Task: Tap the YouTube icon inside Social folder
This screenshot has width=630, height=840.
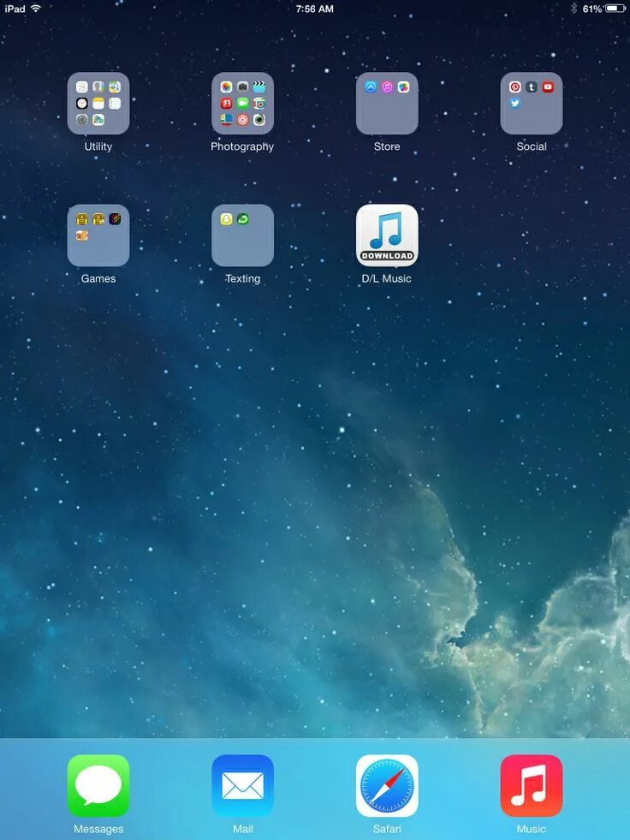Action: tap(548, 86)
